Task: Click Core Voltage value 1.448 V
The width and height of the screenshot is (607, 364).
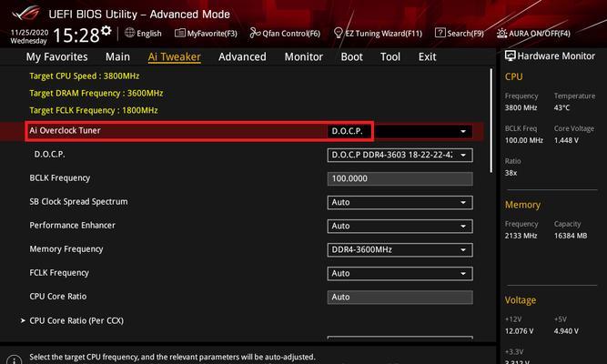Action: 566,140
